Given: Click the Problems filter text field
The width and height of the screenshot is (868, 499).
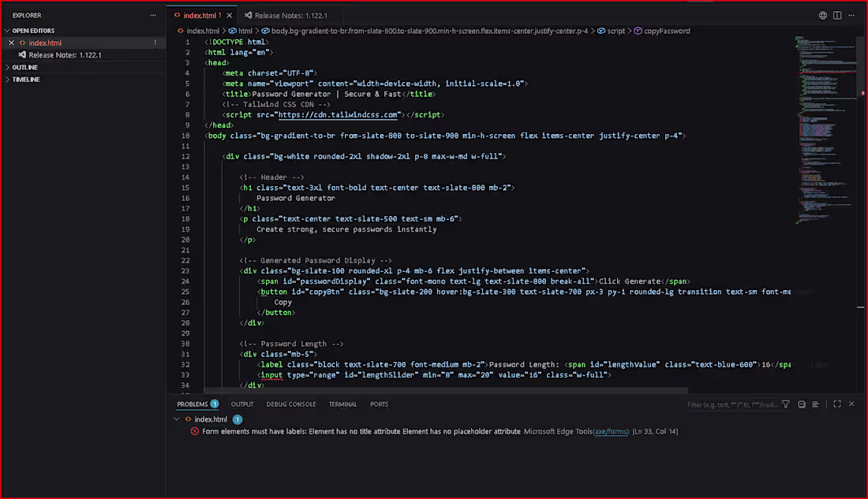Looking at the screenshot, I should pyautogui.click(x=731, y=404).
